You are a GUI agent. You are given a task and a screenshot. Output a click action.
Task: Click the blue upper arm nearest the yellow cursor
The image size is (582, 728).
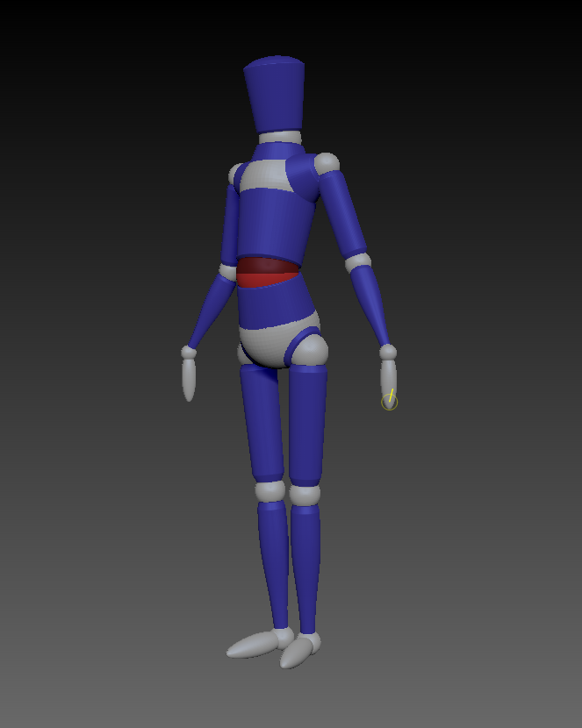pos(346,212)
